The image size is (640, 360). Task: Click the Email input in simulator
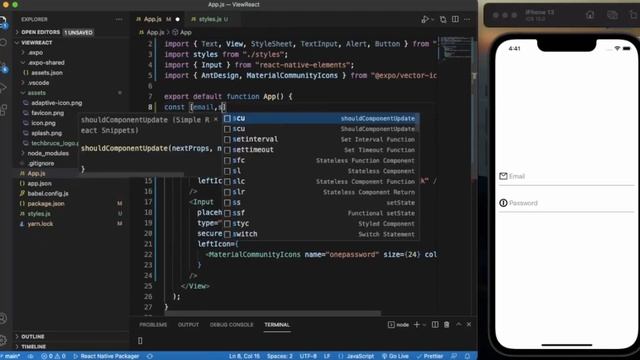click(x=566, y=177)
